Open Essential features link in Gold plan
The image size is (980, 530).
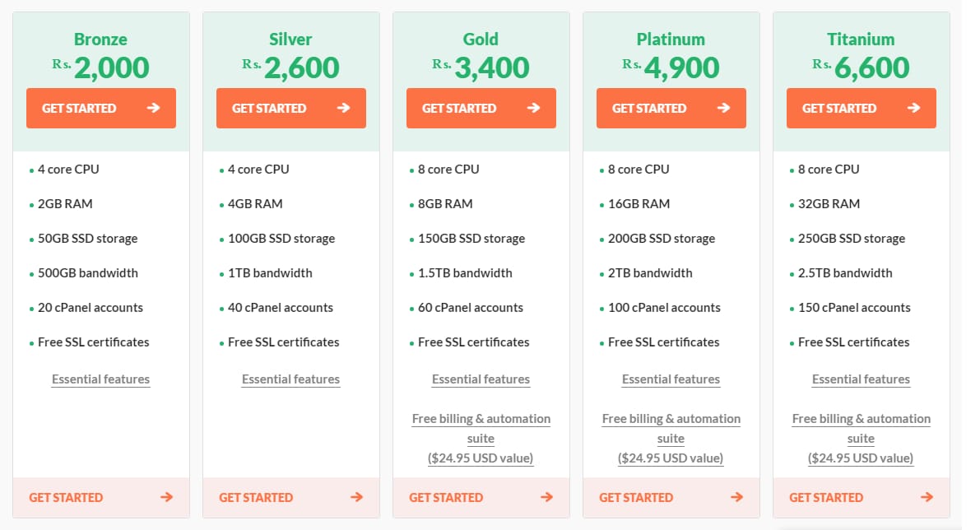tap(481, 379)
